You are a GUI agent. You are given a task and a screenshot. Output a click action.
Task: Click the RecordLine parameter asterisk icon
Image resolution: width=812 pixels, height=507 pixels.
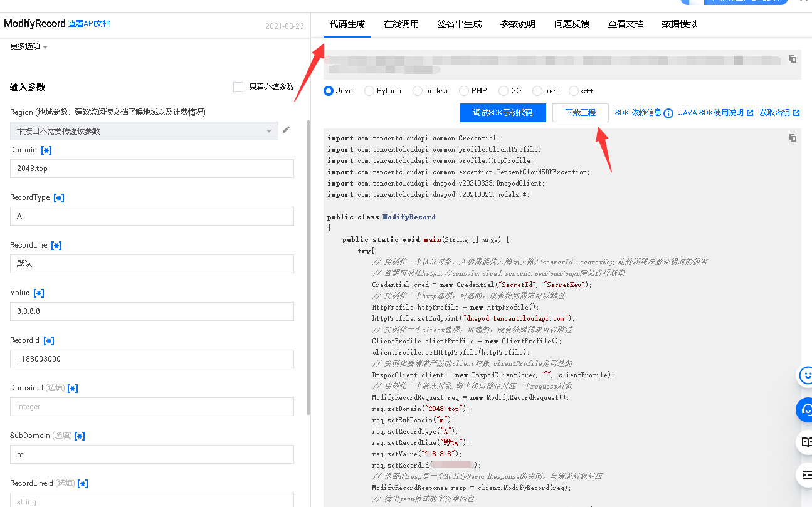[x=56, y=246]
